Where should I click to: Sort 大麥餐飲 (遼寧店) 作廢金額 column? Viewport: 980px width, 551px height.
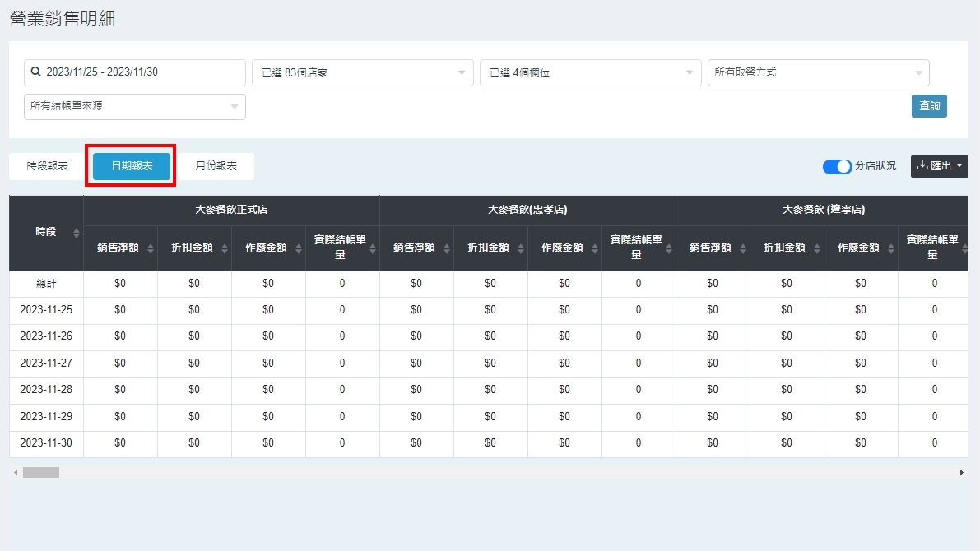tap(891, 248)
